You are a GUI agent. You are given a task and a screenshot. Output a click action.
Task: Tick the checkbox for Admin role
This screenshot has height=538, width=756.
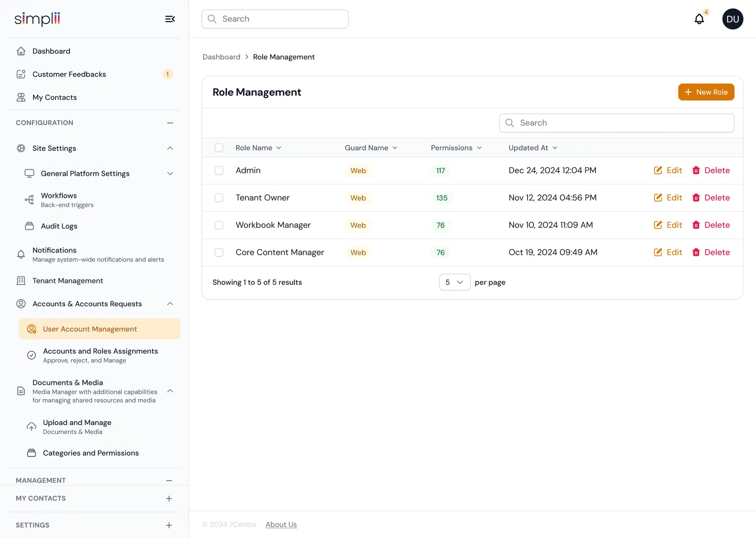coord(219,170)
